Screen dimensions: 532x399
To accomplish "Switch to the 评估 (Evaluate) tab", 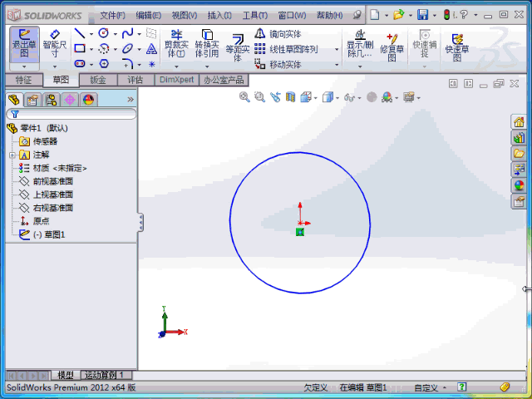I will [x=135, y=80].
